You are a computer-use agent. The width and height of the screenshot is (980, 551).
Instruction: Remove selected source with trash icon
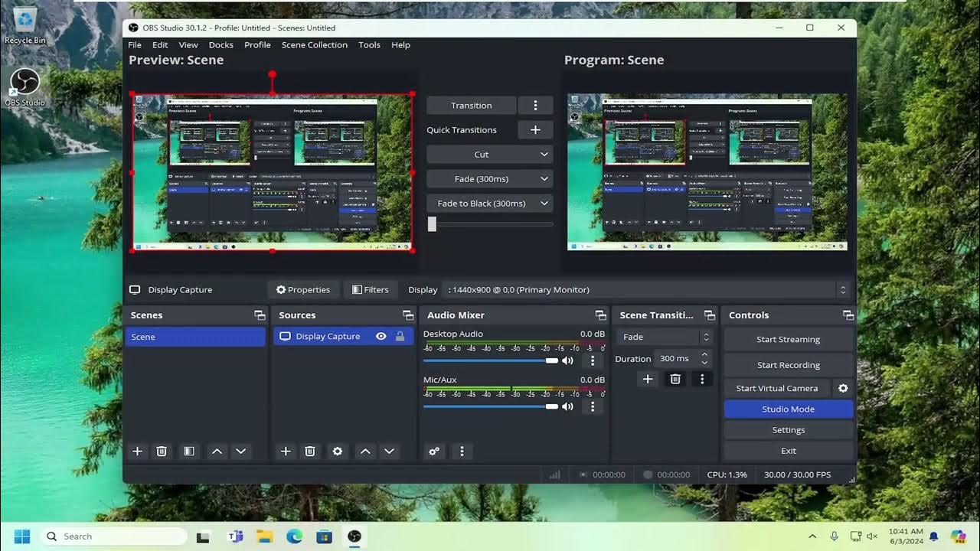(310, 452)
